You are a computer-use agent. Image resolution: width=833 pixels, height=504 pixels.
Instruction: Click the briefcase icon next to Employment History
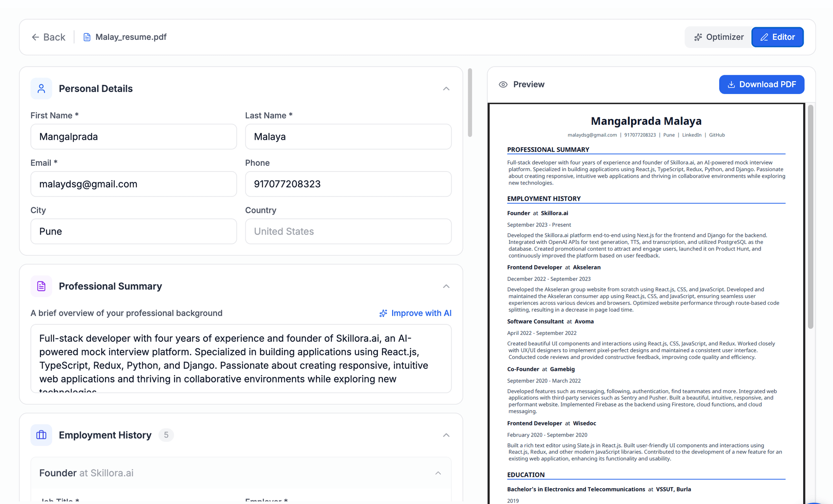pyautogui.click(x=41, y=435)
